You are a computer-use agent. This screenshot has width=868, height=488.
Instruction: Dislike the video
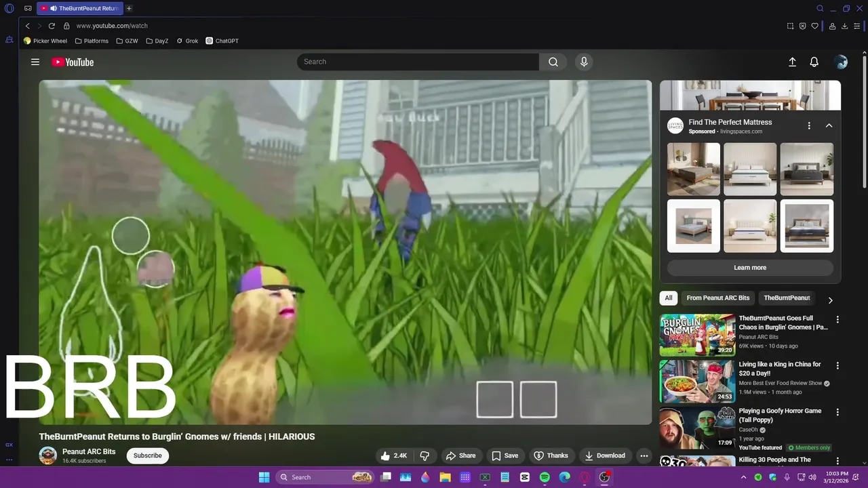[425, 455]
